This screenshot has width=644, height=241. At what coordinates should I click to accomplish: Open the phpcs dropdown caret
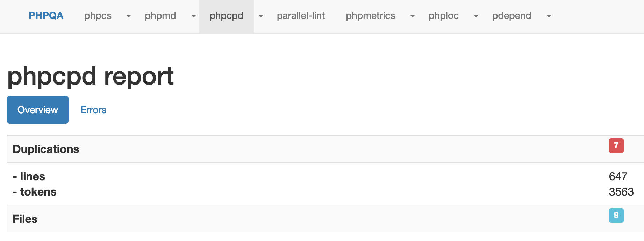[128, 16]
